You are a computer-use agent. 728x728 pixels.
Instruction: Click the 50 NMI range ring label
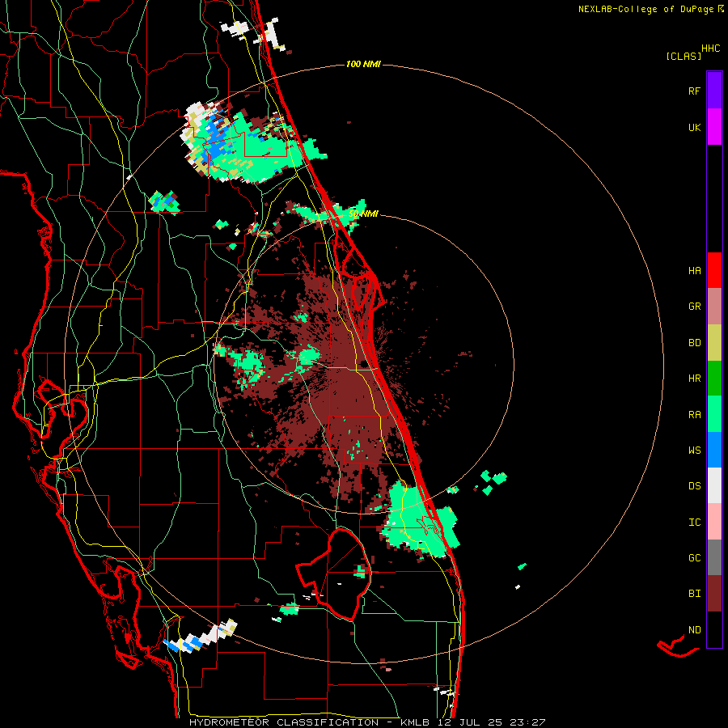(363, 214)
